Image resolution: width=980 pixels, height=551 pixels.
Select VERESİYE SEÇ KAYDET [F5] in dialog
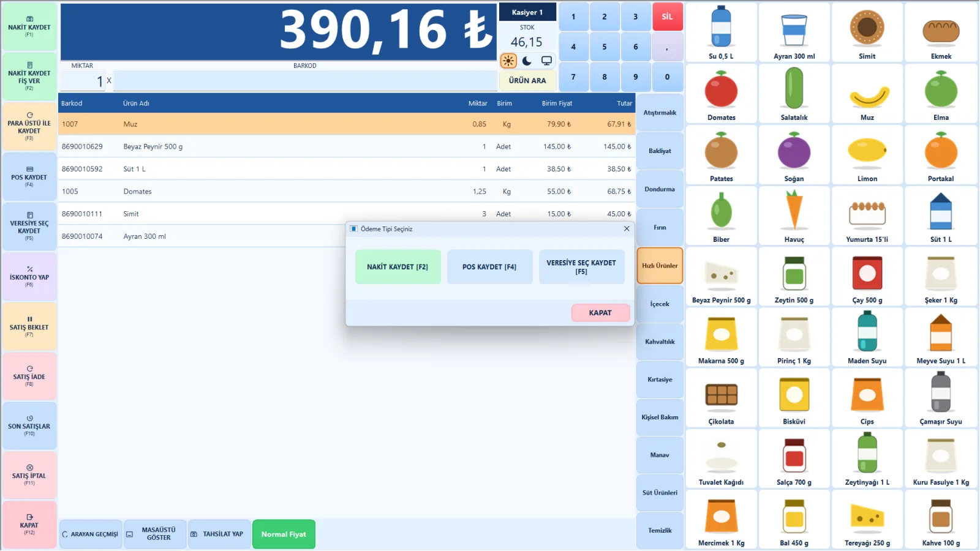point(581,267)
